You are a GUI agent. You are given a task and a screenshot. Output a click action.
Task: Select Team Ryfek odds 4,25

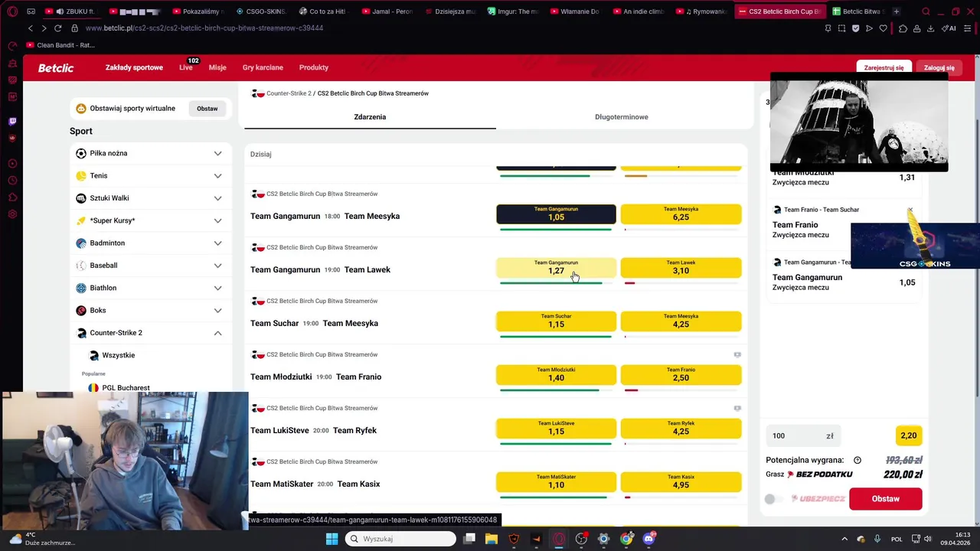pyautogui.click(x=681, y=428)
